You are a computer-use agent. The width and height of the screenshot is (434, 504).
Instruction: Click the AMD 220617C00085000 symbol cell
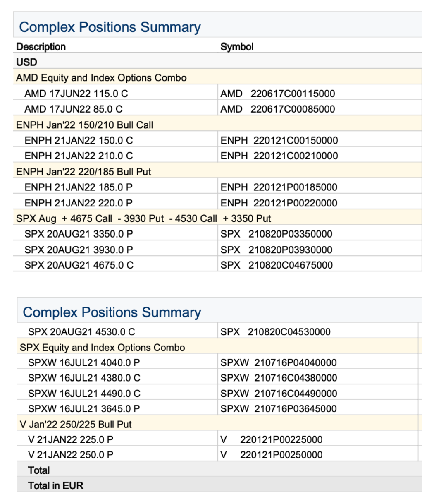click(x=277, y=109)
